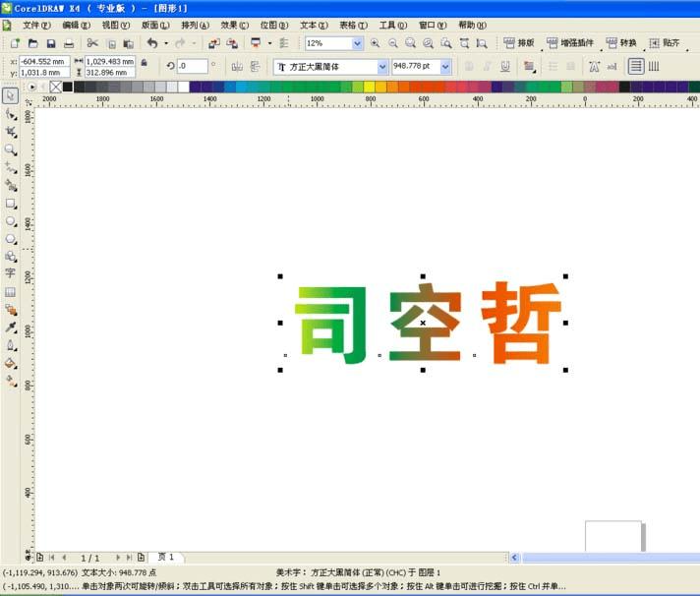Click the rotation angle input field

pos(193,66)
